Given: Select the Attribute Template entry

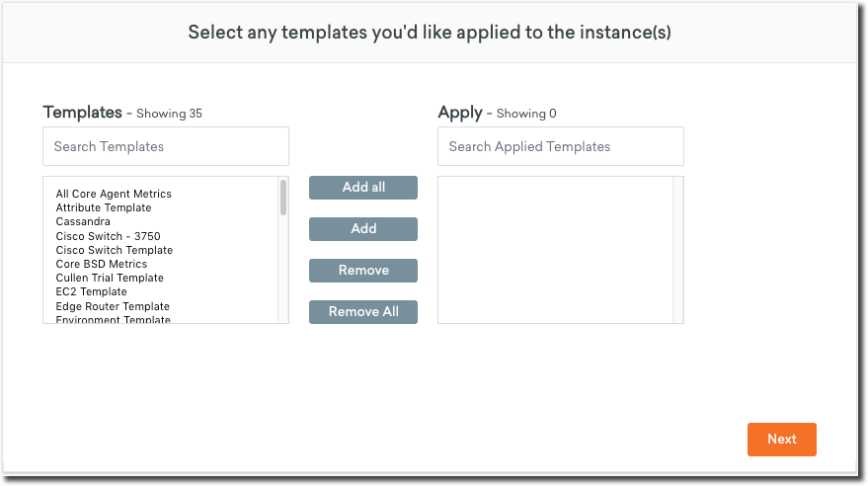Looking at the screenshot, I should tap(104, 208).
